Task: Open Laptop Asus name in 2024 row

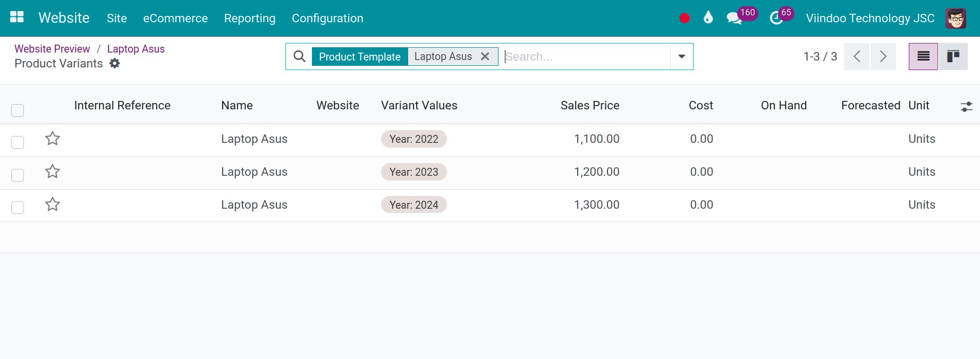Action: (x=254, y=205)
